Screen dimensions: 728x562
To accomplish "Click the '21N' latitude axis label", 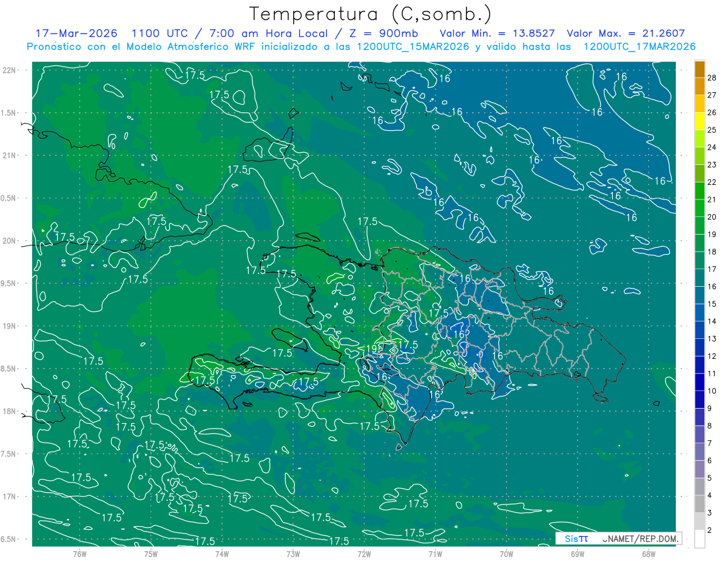I will 9,155.
